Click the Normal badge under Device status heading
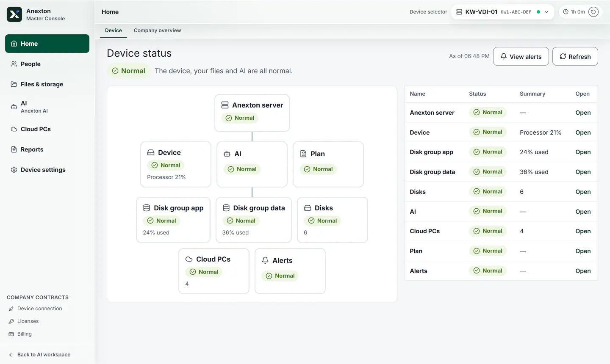Viewport: 610px width, 364px height. [x=128, y=71]
